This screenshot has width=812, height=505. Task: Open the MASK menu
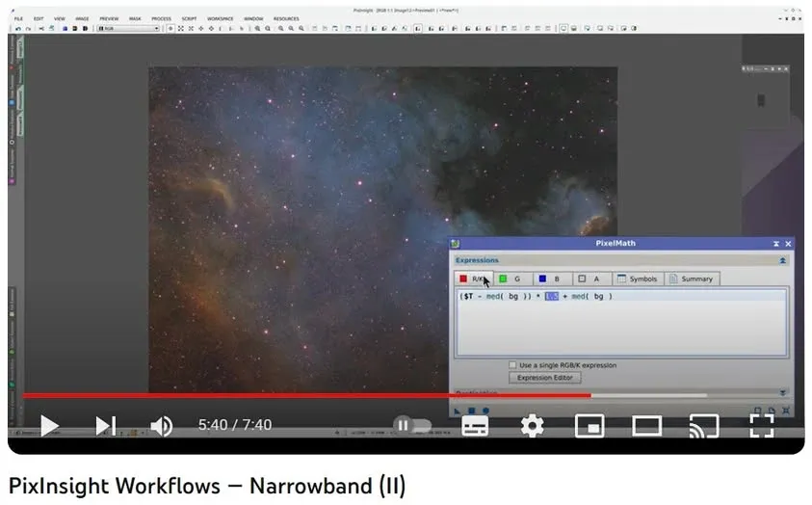click(135, 18)
